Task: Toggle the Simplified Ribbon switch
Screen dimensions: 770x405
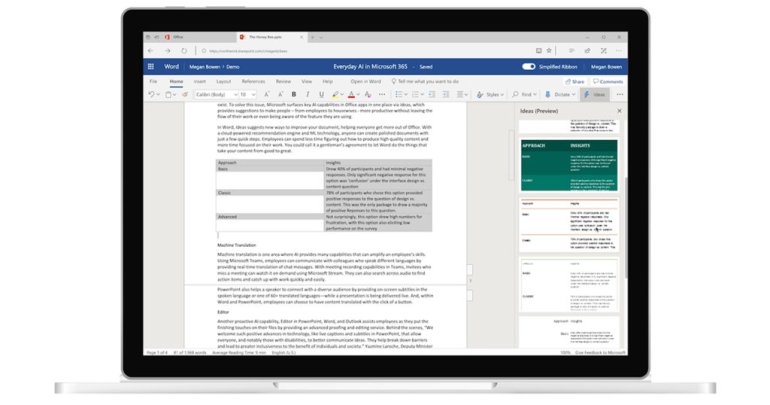Action: [532, 66]
